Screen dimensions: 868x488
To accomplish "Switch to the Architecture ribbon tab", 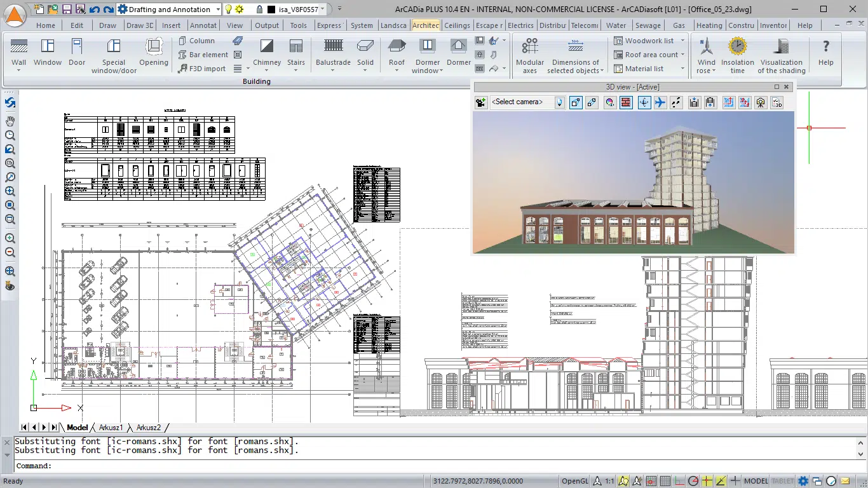I will click(425, 25).
